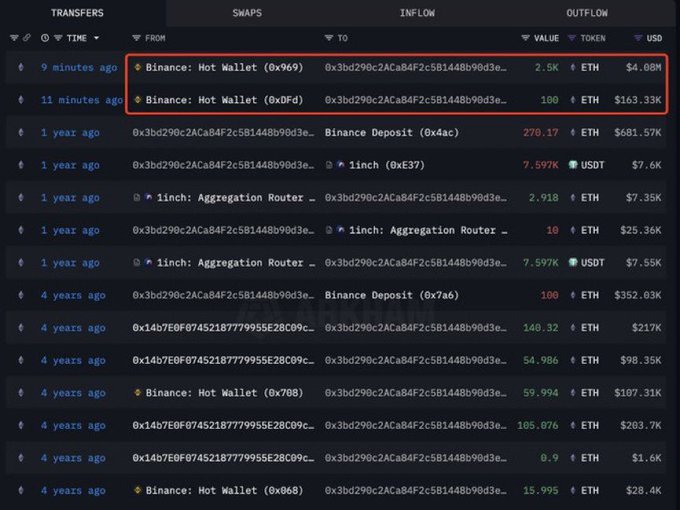Click the $203.7K USD amount

pos(641,425)
